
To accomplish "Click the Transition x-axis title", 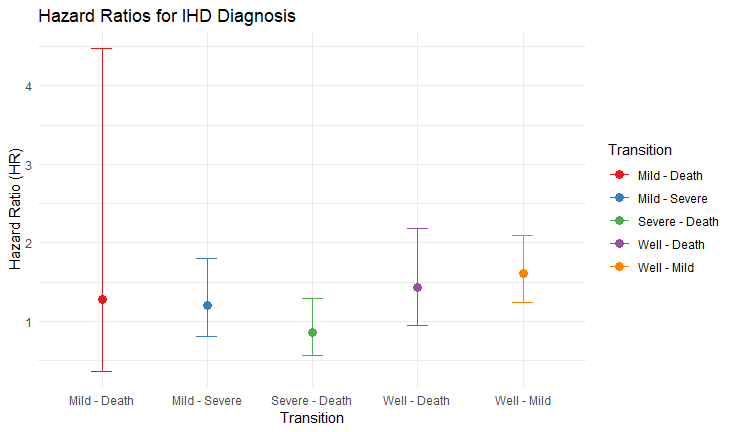I will tap(312, 419).
